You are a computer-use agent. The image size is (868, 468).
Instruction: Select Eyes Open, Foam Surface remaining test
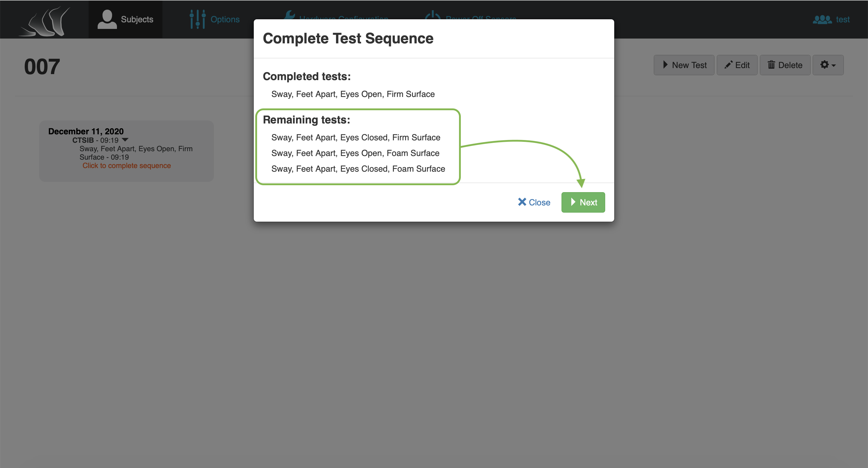click(355, 153)
